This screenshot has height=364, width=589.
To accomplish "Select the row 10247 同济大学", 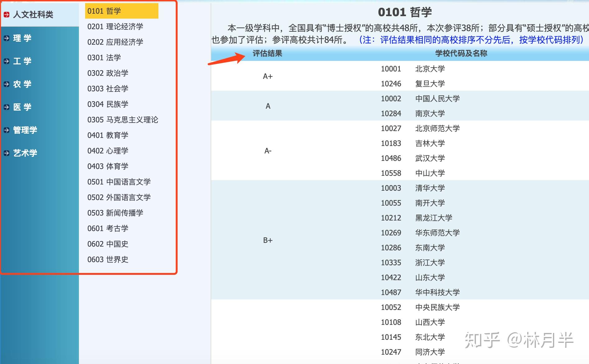I will (x=413, y=352).
